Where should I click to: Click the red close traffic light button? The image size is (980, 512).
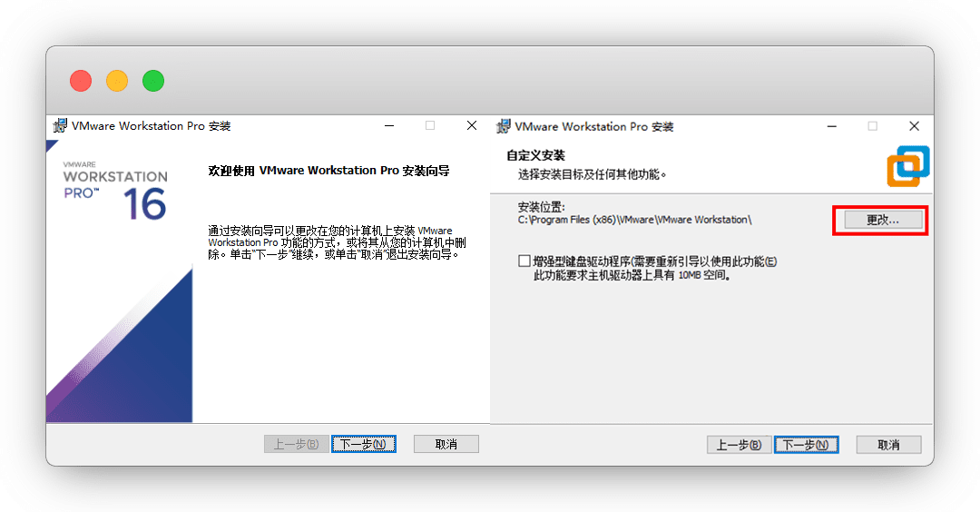tap(81, 81)
